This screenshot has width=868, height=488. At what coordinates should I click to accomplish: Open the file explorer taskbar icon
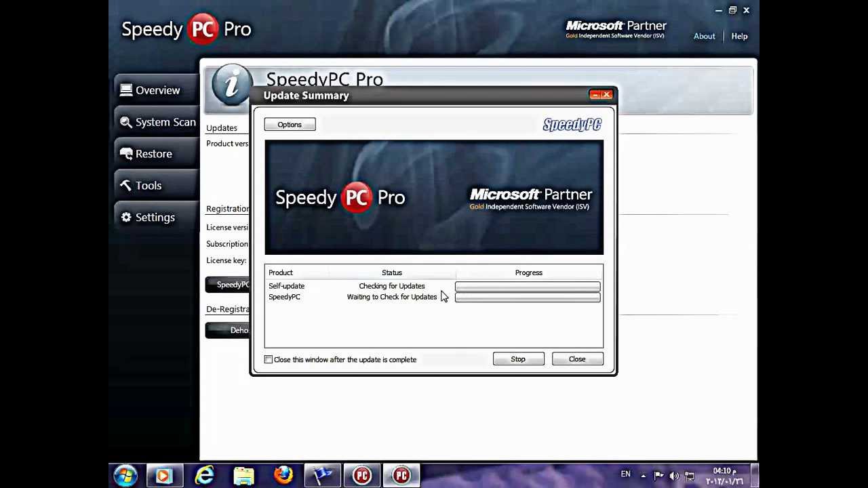pos(244,476)
